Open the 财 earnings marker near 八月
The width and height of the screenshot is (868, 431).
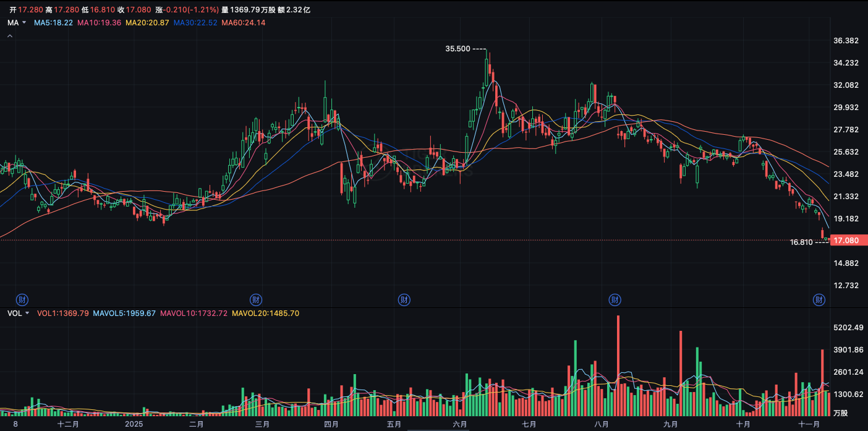pos(614,299)
